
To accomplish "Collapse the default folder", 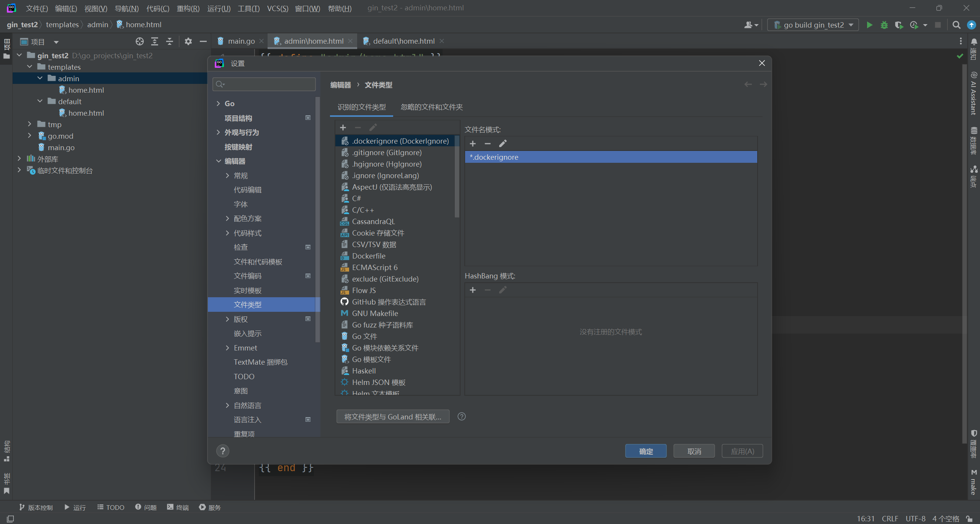I will [x=40, y=101].
